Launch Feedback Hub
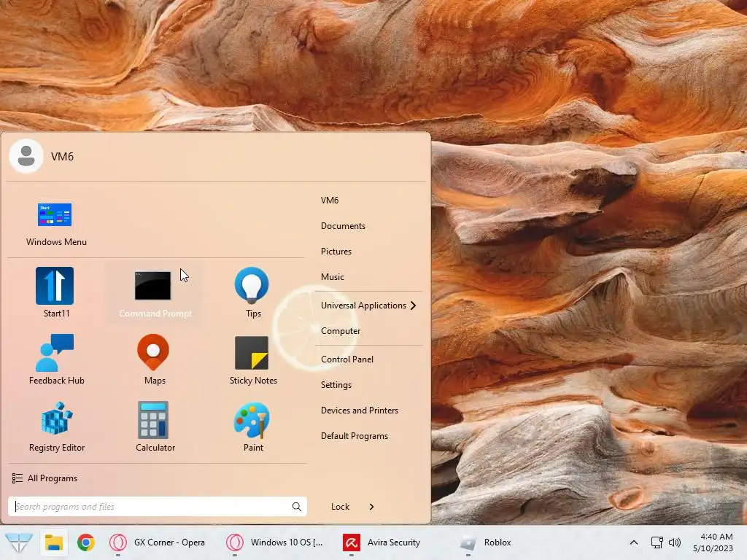 tap(56, 359)
